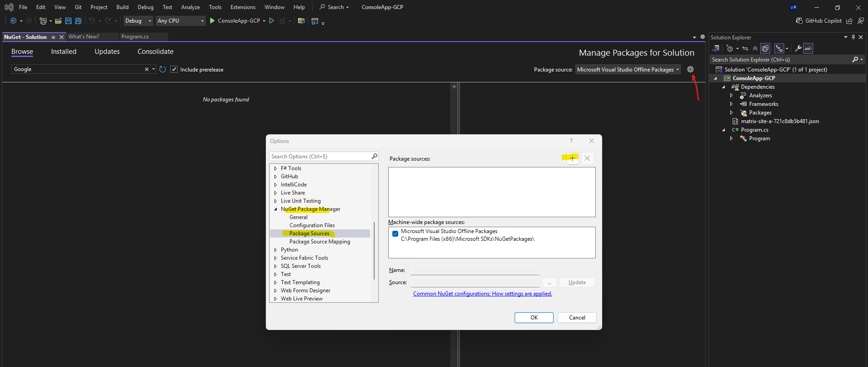
Task: Open the Extensions menu
Action: pyautogui.click(x=243, y=7)
